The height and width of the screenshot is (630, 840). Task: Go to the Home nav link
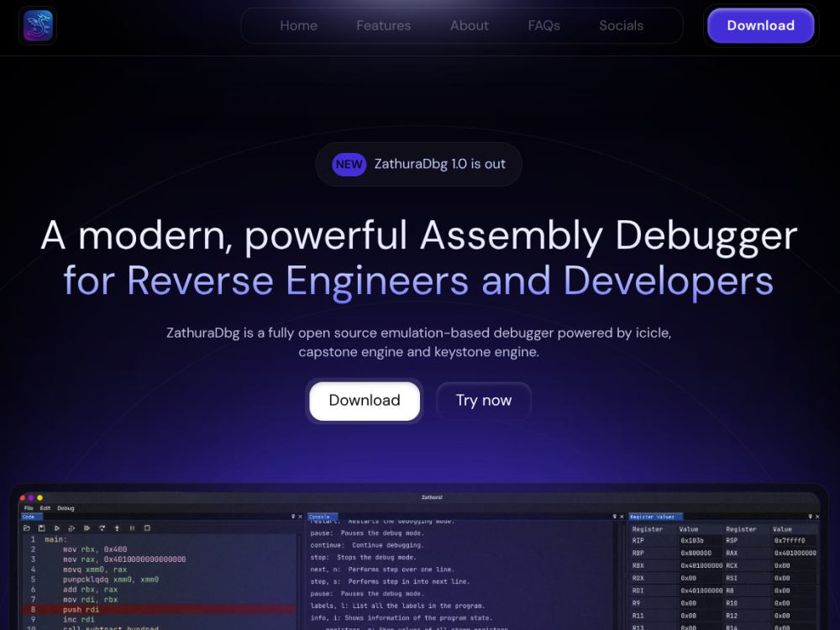point(298,26)
